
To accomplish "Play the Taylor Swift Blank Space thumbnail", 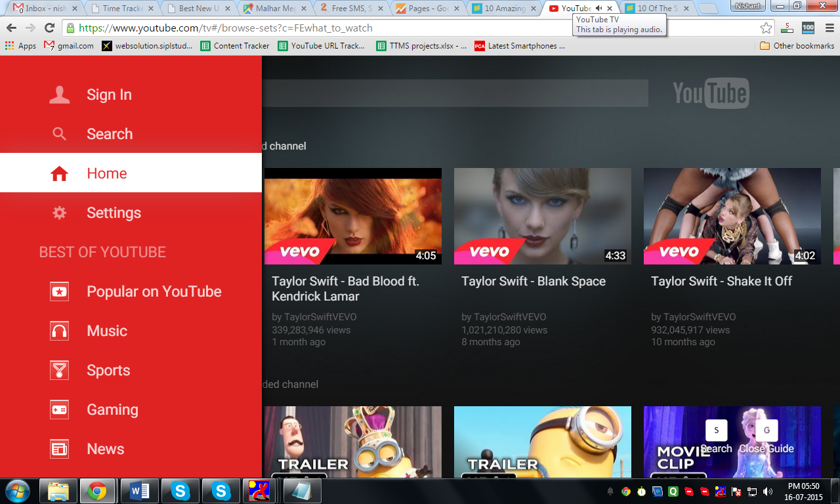I will [x=543, y=216].
